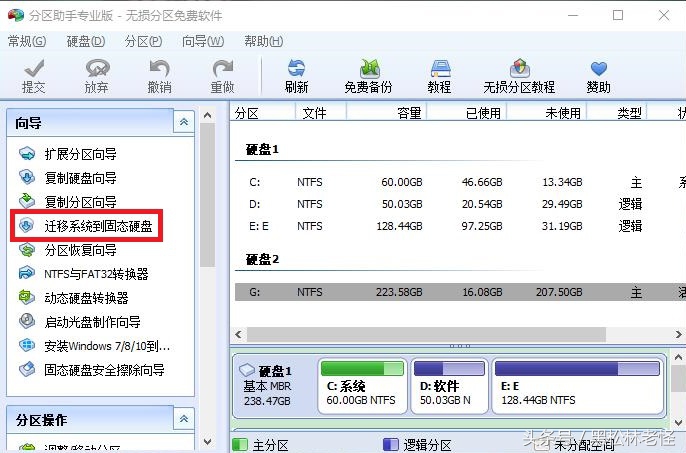Collapse the 向导 panel

point(184,122)
